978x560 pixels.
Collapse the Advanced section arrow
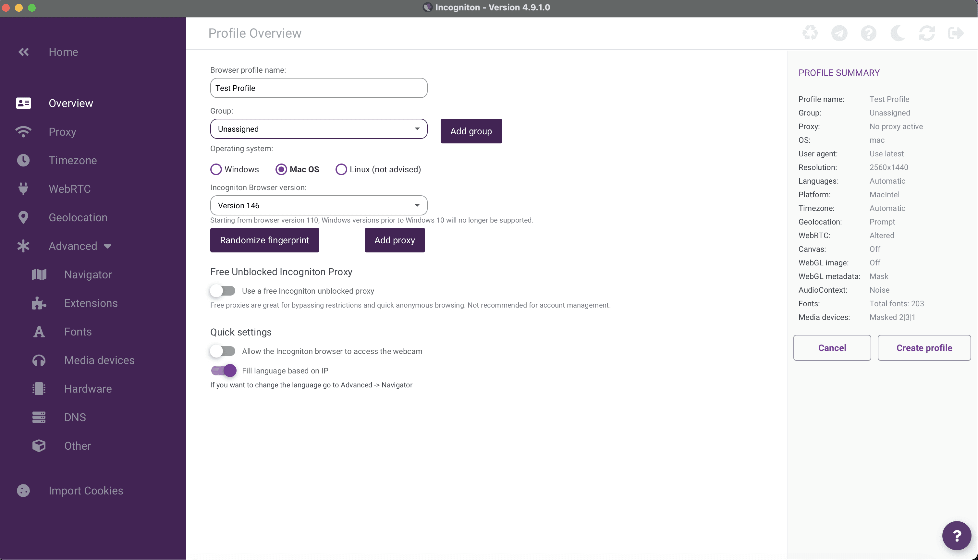tap(108, 247)
